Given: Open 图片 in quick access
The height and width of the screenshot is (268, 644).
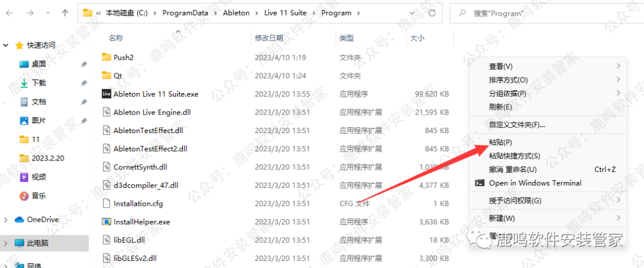Looking at the screenshot, I should click(39, 121).
